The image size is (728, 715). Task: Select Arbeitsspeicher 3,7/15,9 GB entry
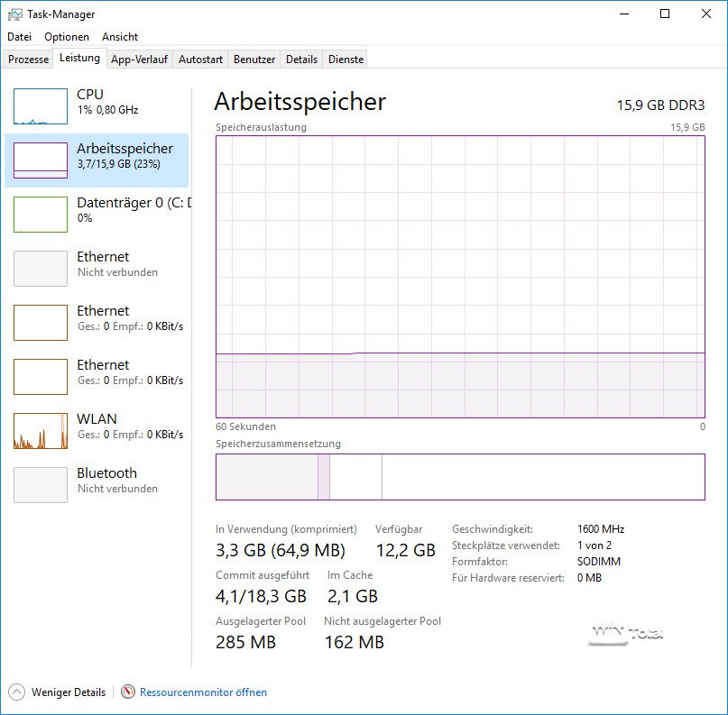click(x=97, y=160)
